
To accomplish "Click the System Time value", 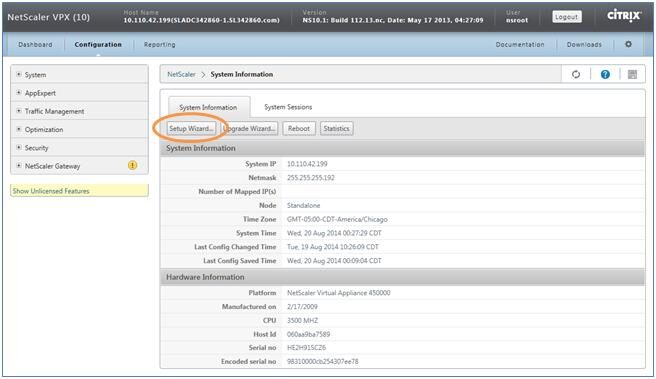I will [334, 233].
